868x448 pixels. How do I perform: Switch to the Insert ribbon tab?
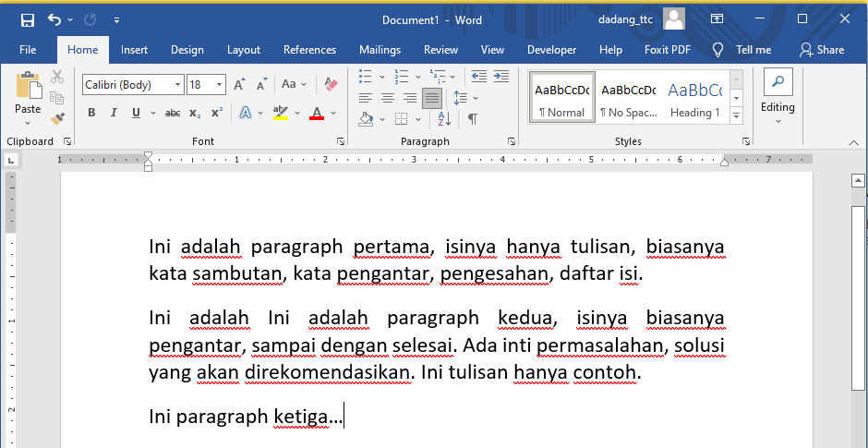[134, 50]
